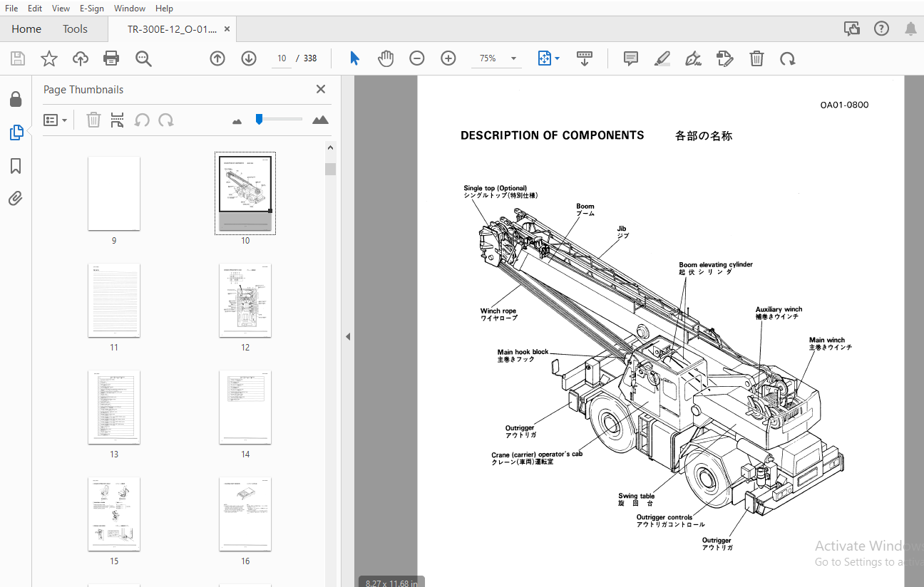Open the help question mark icon

coord(882,29)
